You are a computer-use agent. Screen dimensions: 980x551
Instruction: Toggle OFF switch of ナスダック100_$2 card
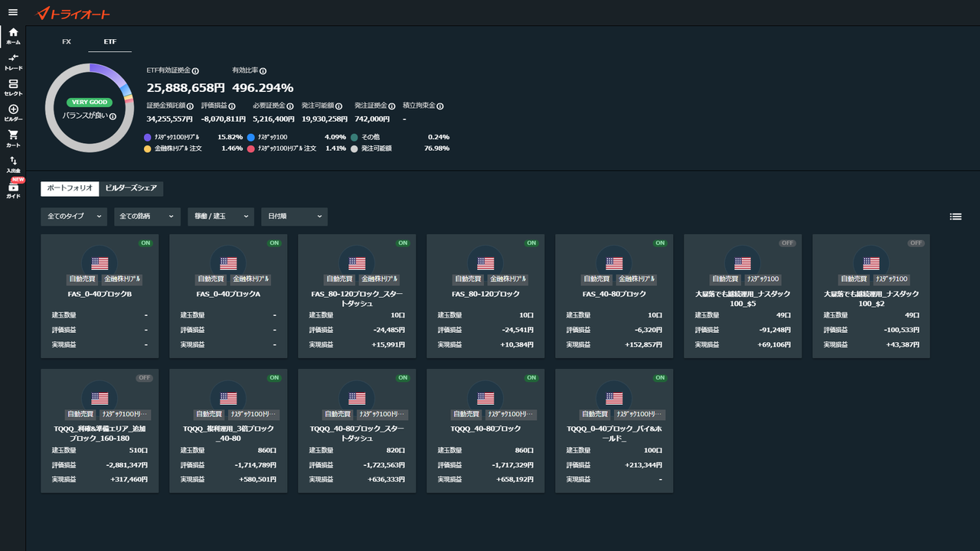(x=916, y=243)
